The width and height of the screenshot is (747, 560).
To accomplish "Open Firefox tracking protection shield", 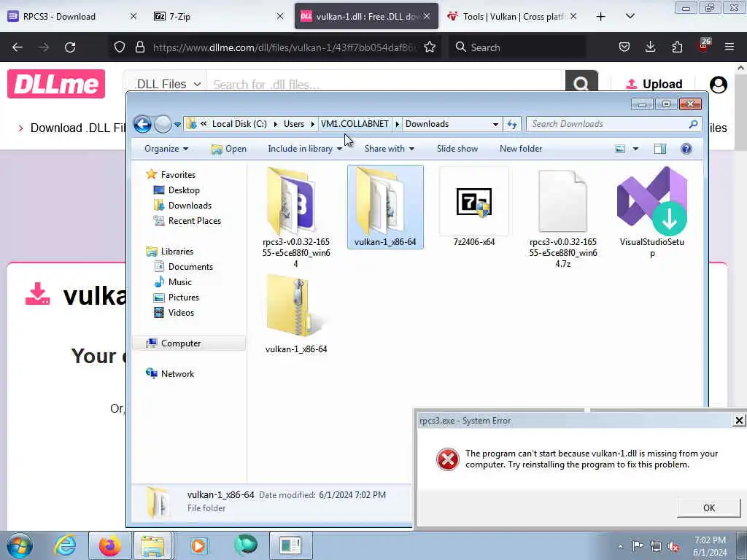I will coord(120,47).
